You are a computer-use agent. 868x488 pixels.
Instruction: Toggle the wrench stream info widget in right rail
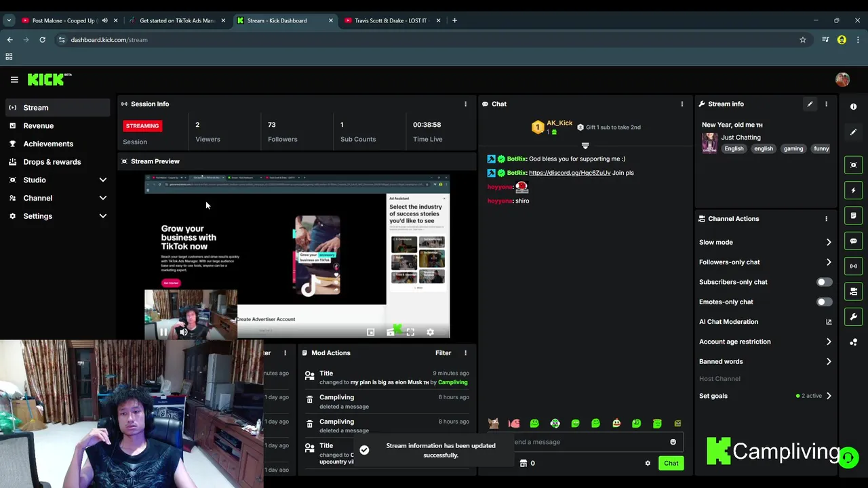pos(853,317)
